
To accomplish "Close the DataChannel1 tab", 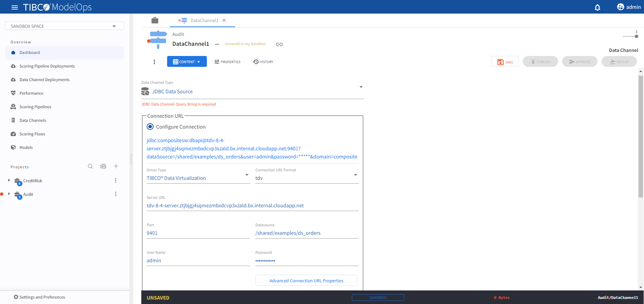I will tap(224, 20).
